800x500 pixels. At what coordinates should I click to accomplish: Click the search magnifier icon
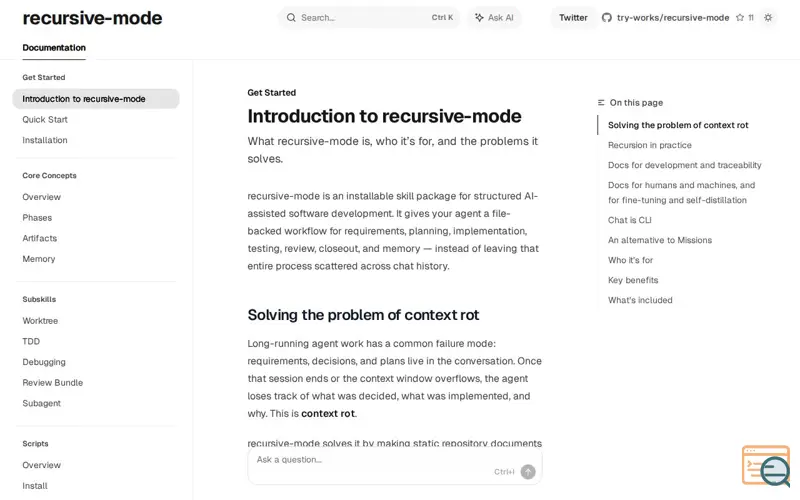pyautogui.click(x=291, y=18)
